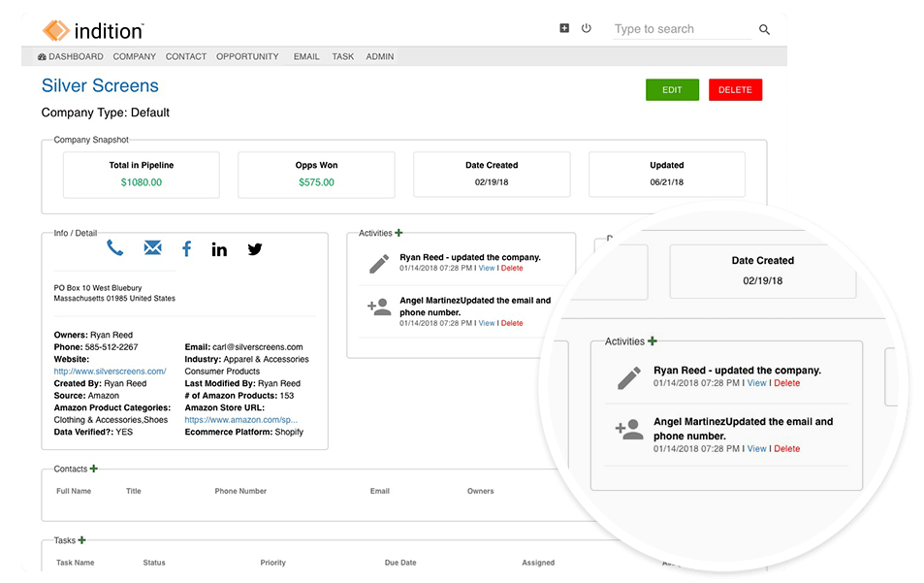Open the Dashboard menu item
The image size is (924, 583).
[71, 57]
